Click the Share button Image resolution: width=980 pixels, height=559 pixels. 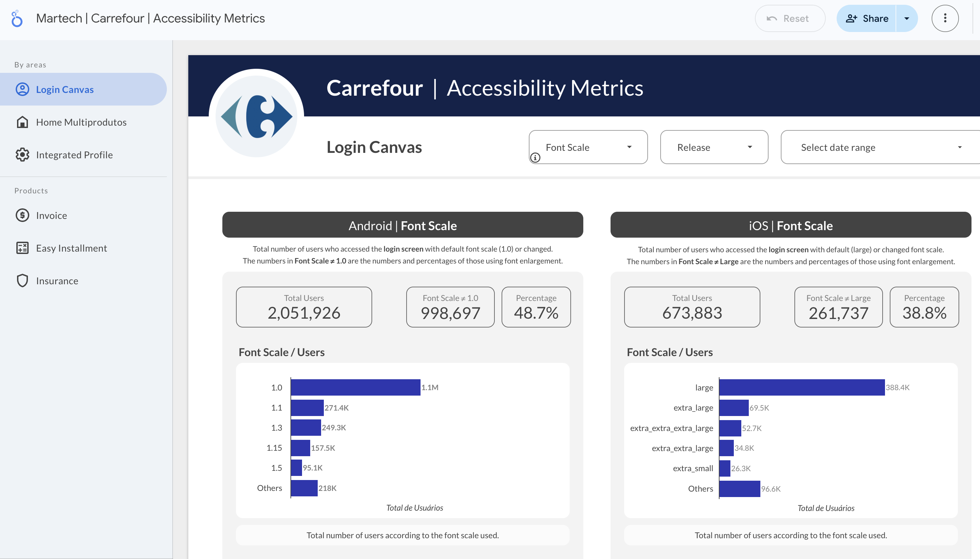[x=866, y=18]
